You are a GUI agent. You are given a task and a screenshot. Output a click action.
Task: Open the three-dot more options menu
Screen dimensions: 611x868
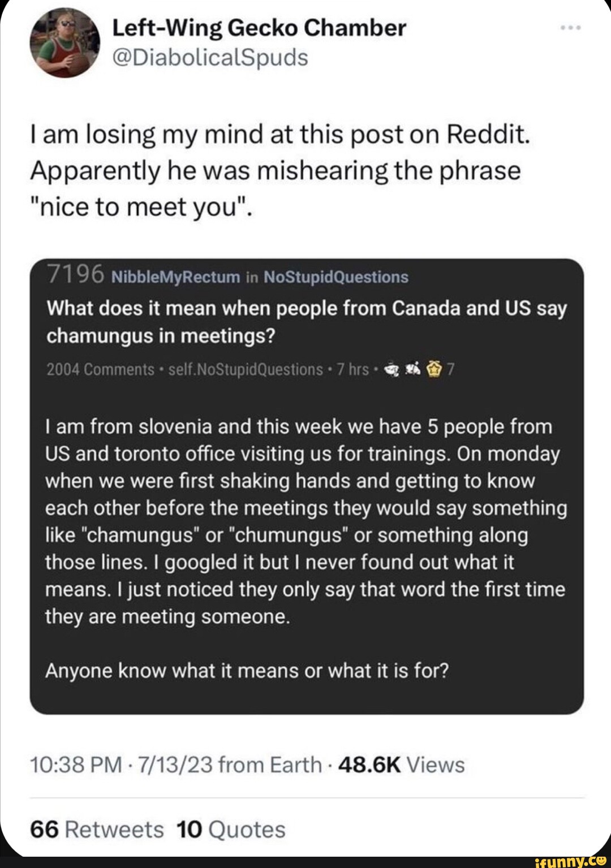571,27
